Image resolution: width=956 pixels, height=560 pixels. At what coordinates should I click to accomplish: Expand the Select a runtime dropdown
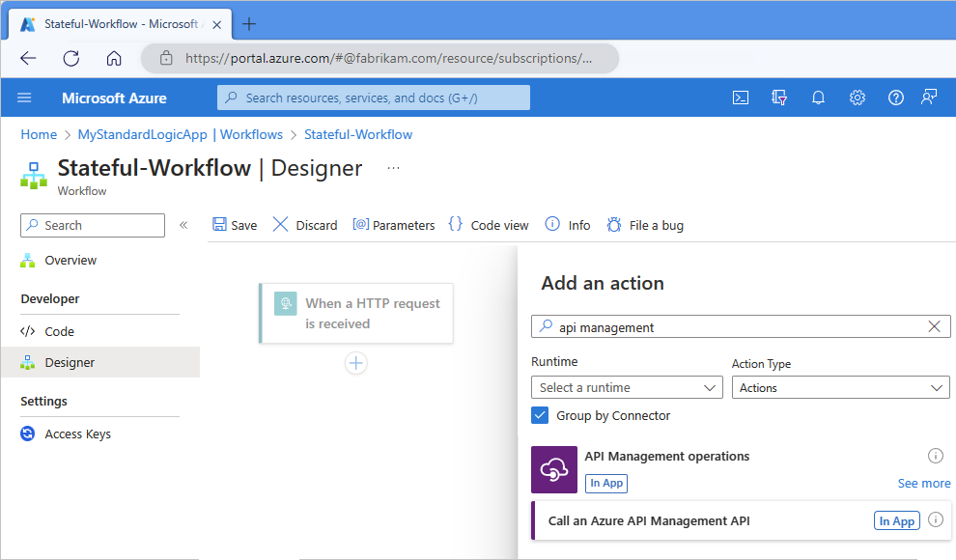(x=627, y=387)
